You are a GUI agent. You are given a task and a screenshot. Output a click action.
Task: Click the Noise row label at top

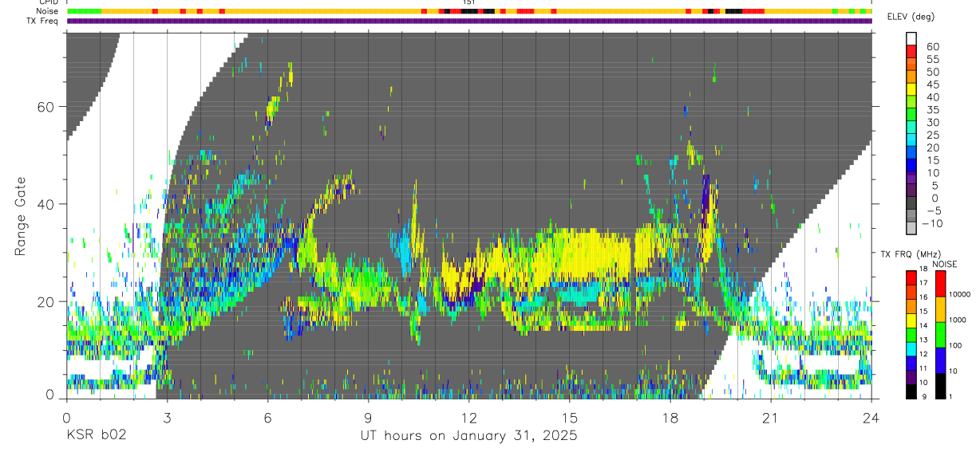tap(48, 11)
